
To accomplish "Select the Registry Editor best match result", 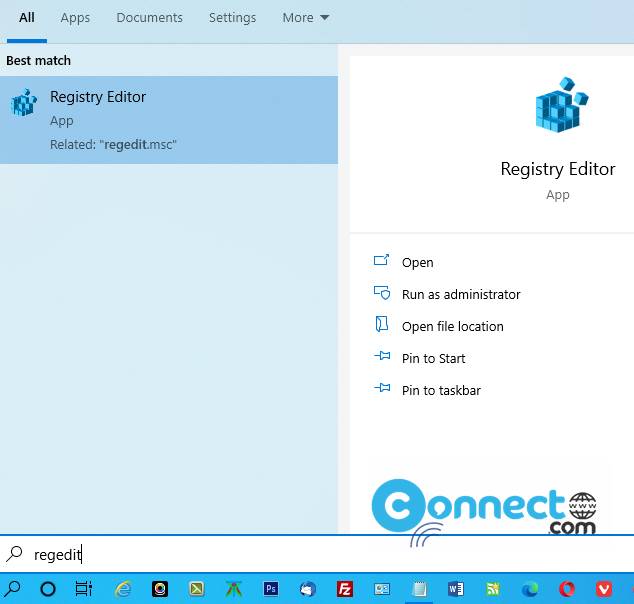I will point(169,120).
